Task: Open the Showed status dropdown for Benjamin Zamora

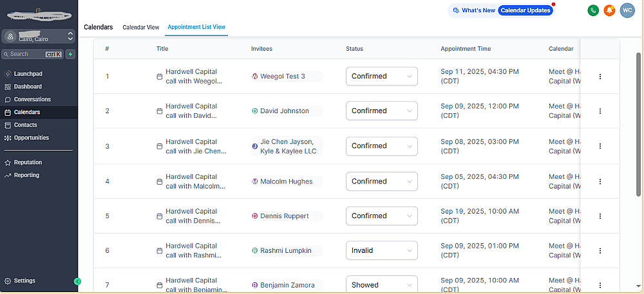Action: [381, 284]
